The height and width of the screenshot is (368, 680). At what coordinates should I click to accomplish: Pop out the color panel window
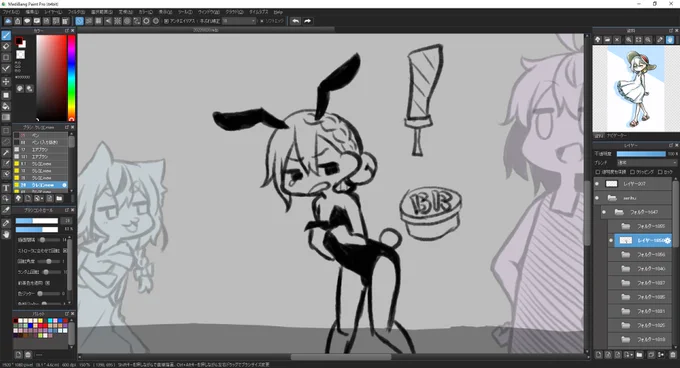(x=67, y=31)
